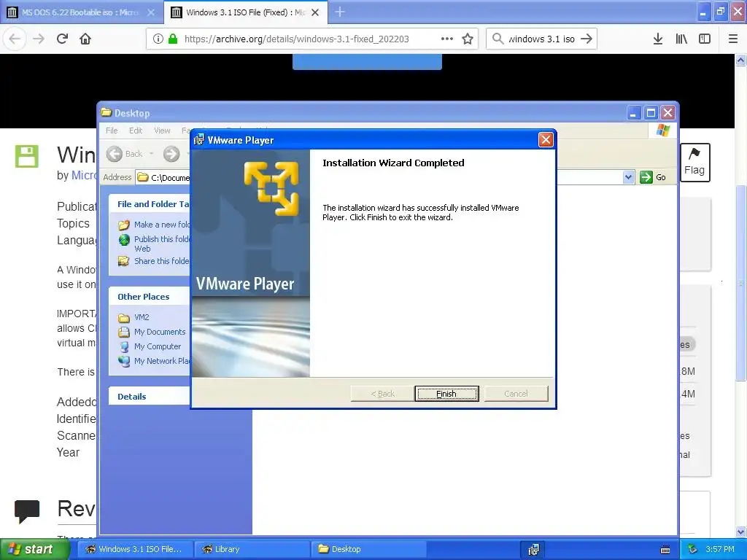Open My Computer in Other Places
This screenshot has width=747, height=560.
pyautogui.click(x=150, y=346)
